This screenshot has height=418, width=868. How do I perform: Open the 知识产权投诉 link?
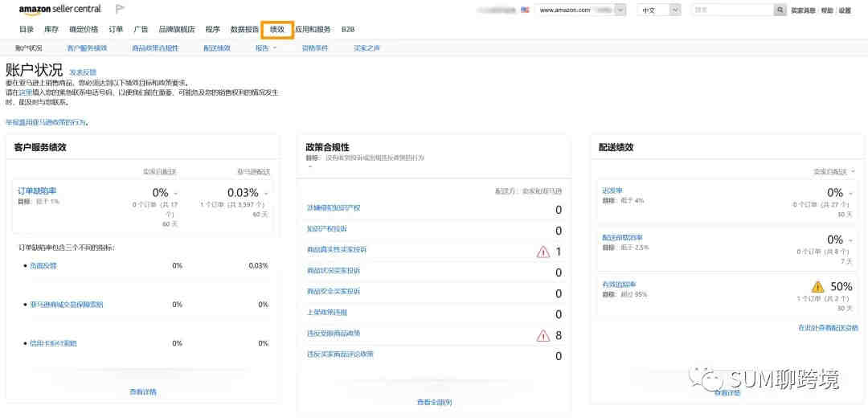tap(327, 228)
